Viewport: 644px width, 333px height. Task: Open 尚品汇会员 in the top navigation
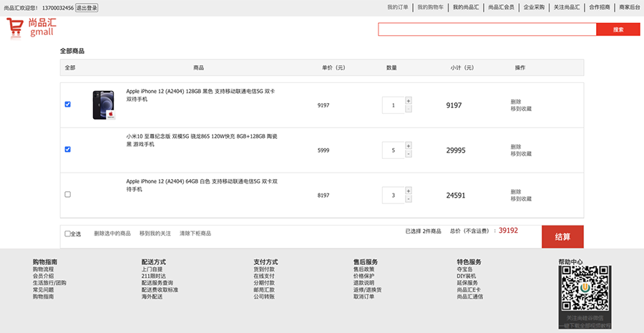click(501, 7)
